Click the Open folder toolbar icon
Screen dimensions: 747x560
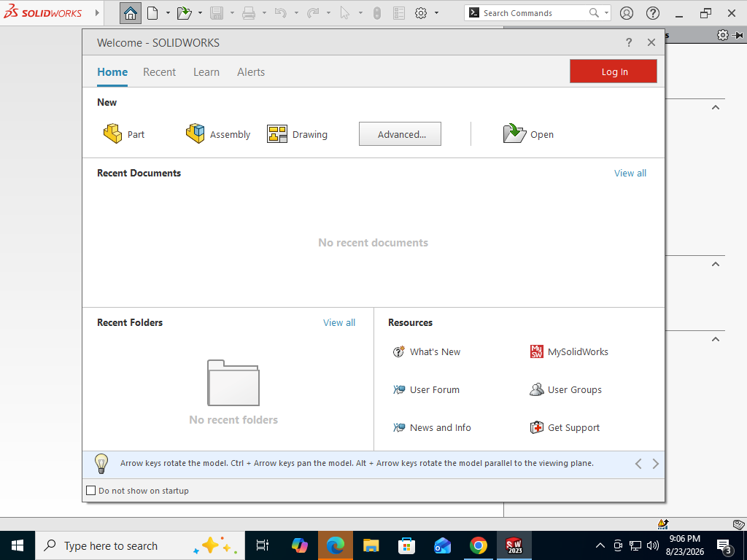tap(185, 13)
